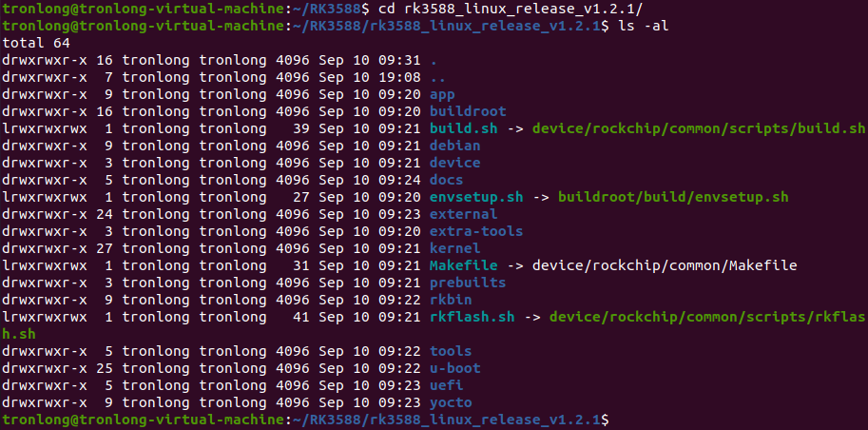
Task: Click the size value '31' on Makefile row
Action: click(301, 265)
